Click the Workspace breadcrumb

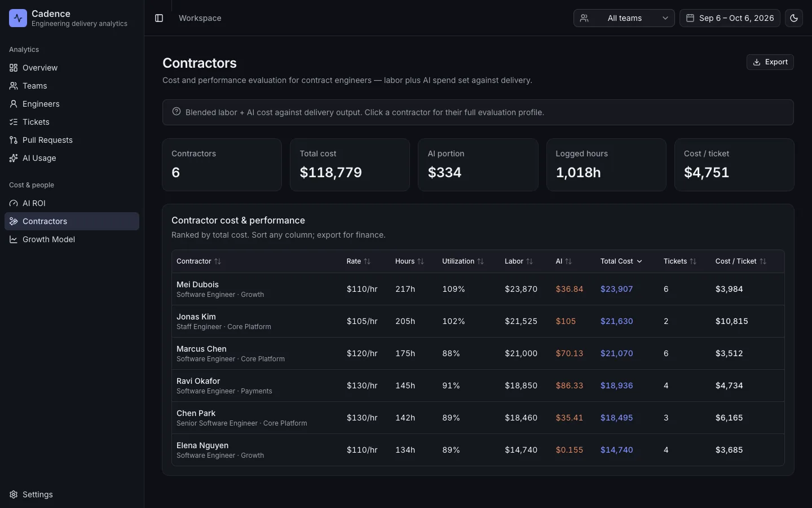coord(200,18)
